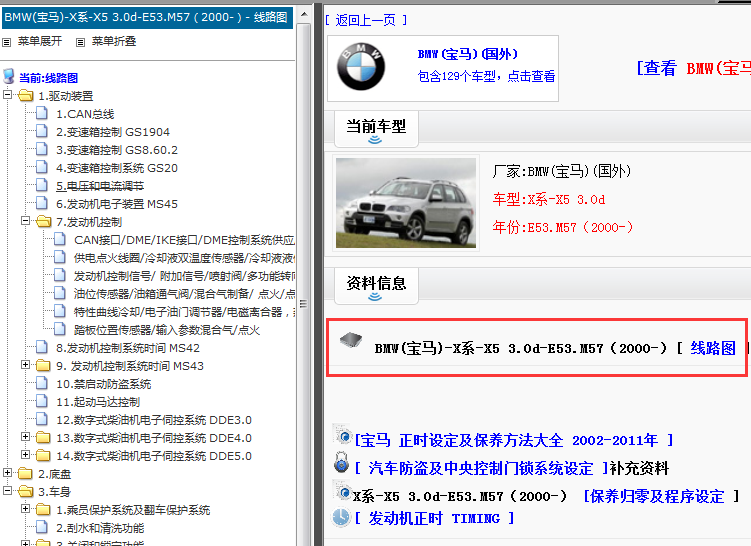Click the folder icon of 13.数字式柴油机电子伺控系统 DDE4.0
751x546 pixels.
click(43, 437)
